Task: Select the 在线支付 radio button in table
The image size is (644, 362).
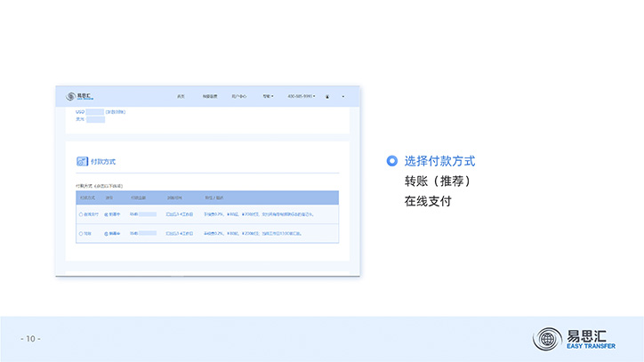Action: point(82,214)
